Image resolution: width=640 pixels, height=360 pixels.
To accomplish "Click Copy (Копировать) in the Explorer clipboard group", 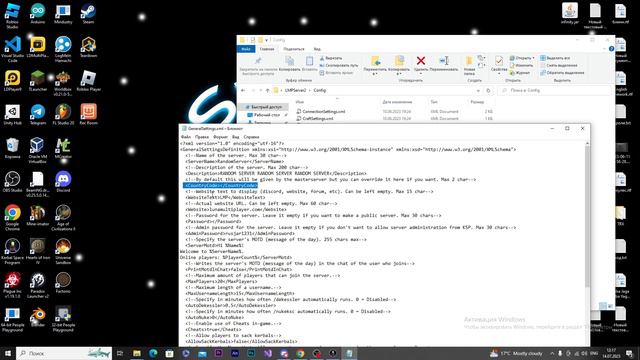I will (289, 64).
